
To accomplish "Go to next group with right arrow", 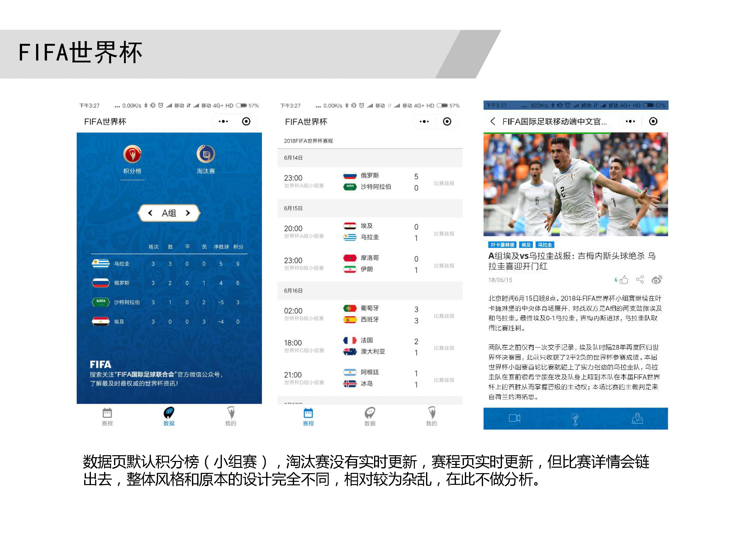I will 188,213.
